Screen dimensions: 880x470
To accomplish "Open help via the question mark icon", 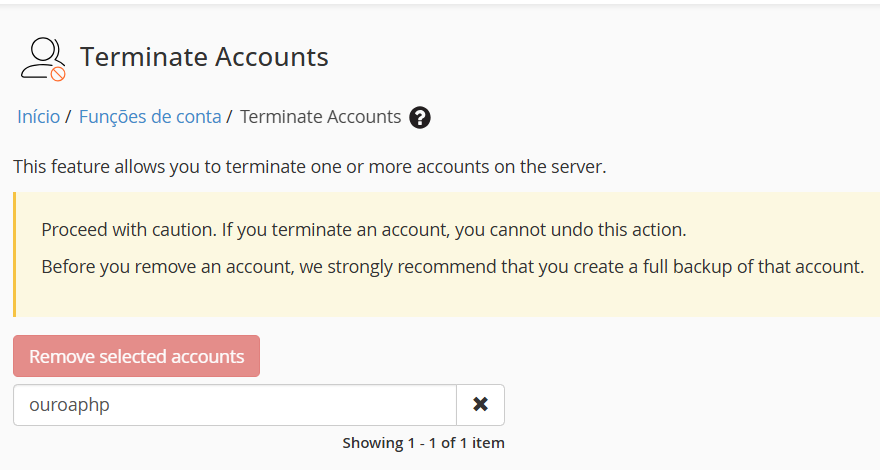I will (420, 117).
